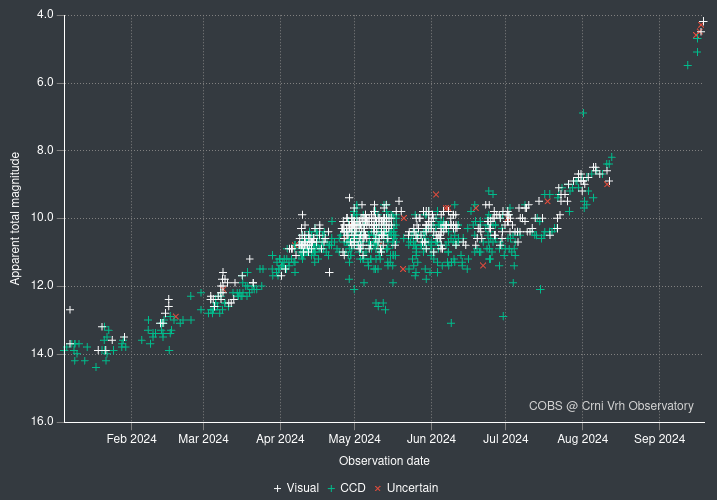Toggle the Visual series legend entry
This screenshot has height=500, width=717.
coord(296,488)
